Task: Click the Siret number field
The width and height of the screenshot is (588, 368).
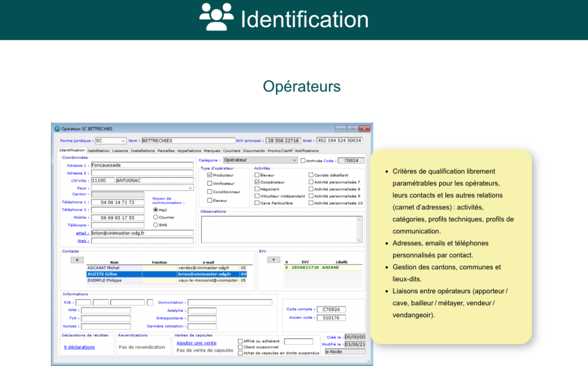Action: [x=339, y=141]
